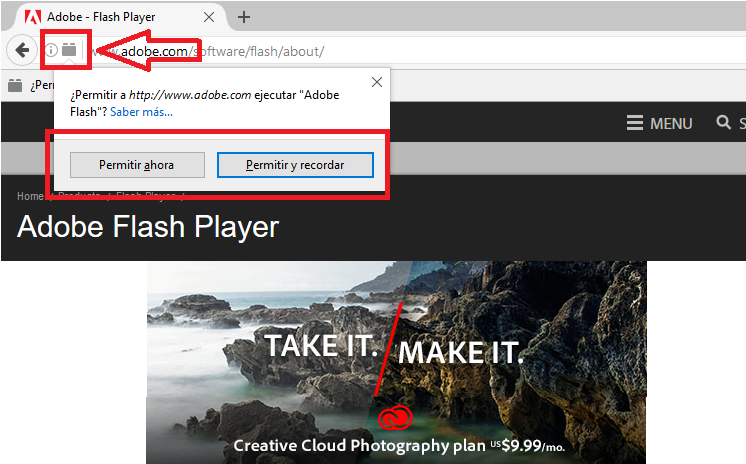This screenshot has height=464, width=746.
Task: Select the Adobe - Flash Player tab
Action: coord(119,17)
